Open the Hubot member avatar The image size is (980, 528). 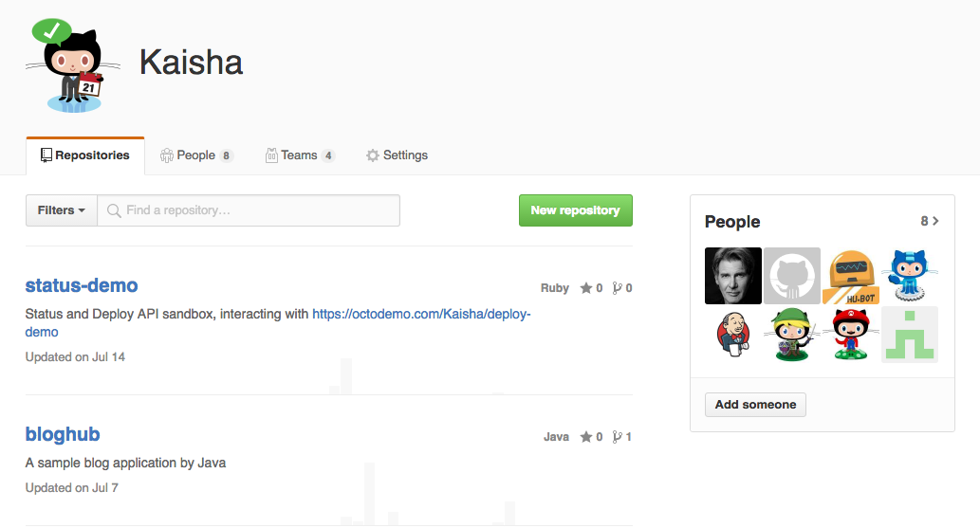pyautogui.click(x=851, y=276)
